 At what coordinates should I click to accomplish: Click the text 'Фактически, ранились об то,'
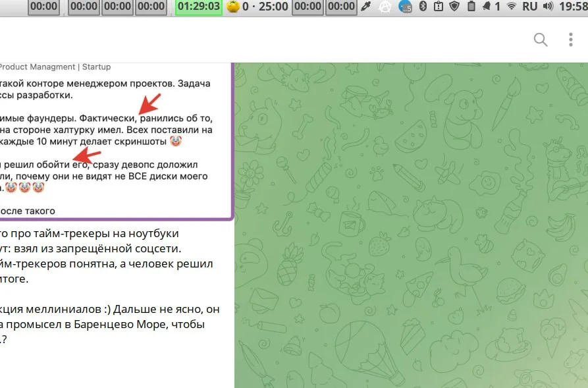pyautogui.click(x=146, y=118)
